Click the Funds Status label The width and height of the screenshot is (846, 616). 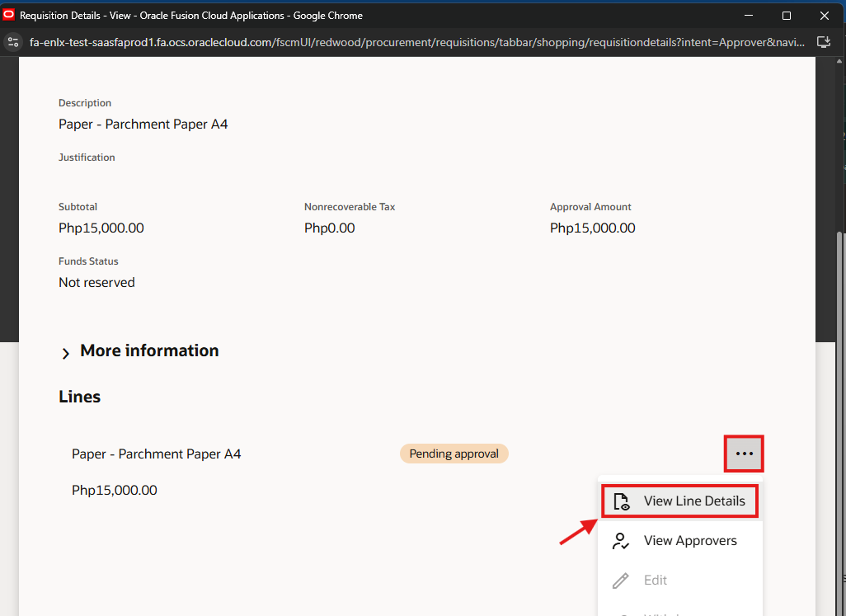(88, 261)
